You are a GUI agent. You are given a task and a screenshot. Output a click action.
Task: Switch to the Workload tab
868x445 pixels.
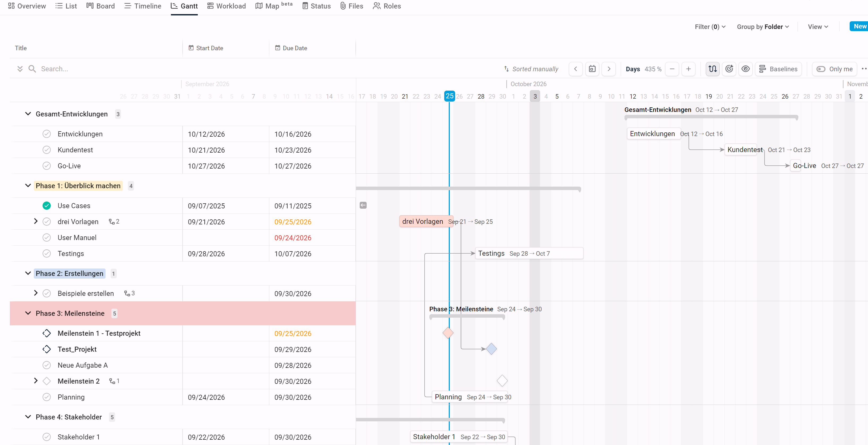[x=227, y=6]
